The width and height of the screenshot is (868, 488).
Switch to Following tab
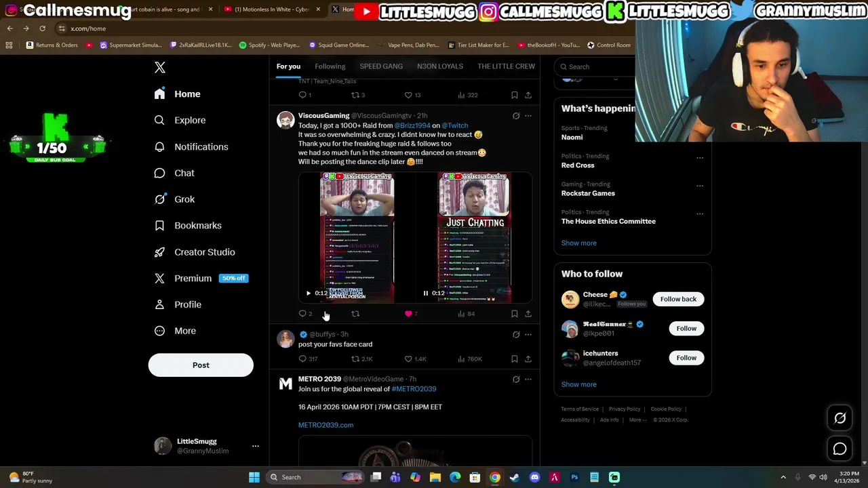pos(330,66)
